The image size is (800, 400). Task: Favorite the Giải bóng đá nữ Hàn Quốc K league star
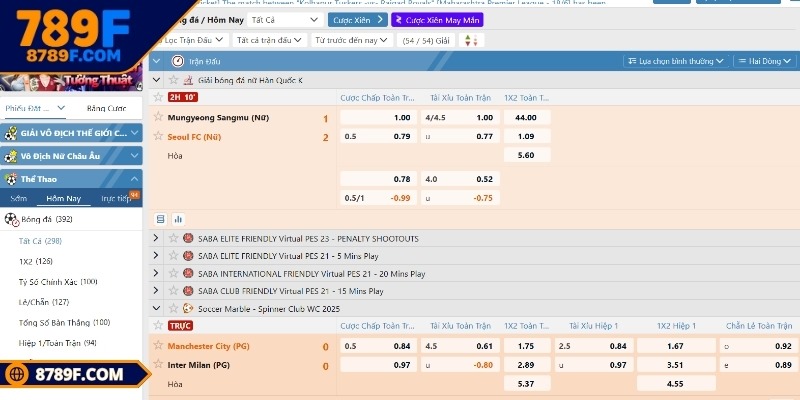point(173,80)
